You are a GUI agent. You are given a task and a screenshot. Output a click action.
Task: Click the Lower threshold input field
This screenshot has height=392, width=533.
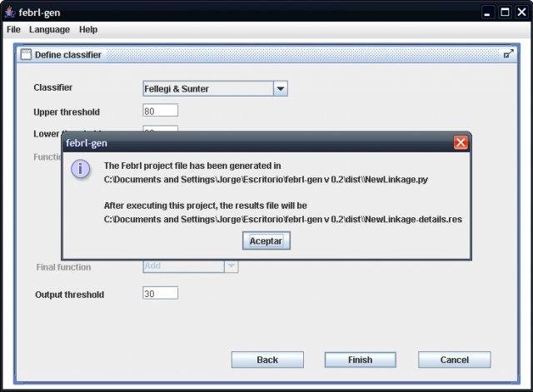160,129
